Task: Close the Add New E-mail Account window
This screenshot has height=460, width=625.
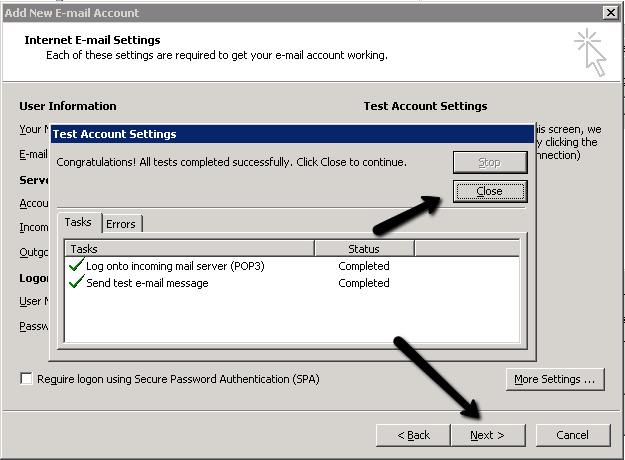Action: (x=610, y=12)
